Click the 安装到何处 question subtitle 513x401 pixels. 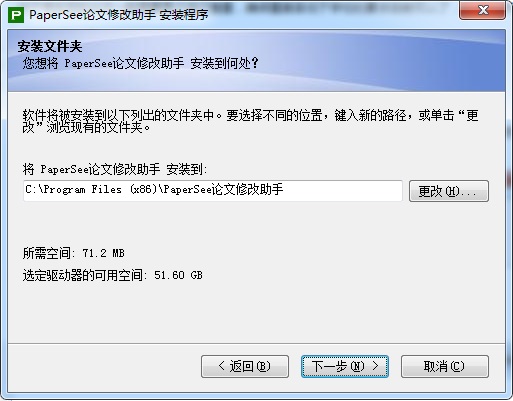click(140, 63)
